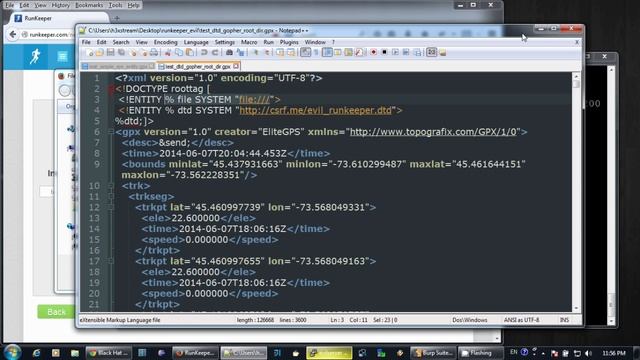Toggle Show All Characters pilcrow icon
Viewport: 640px width, 360px height.
[x=316, y=53]
